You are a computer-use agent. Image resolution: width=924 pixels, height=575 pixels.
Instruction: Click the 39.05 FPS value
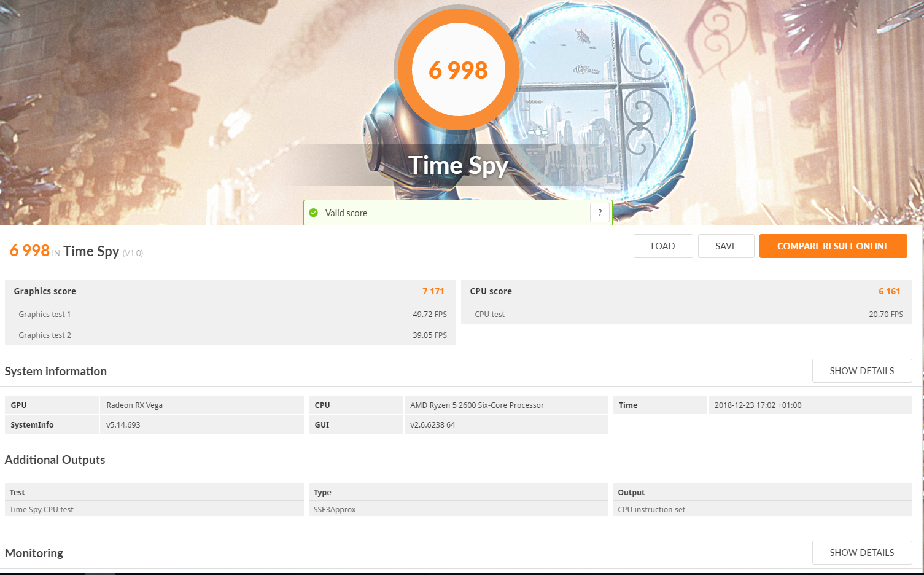(430, 335)
